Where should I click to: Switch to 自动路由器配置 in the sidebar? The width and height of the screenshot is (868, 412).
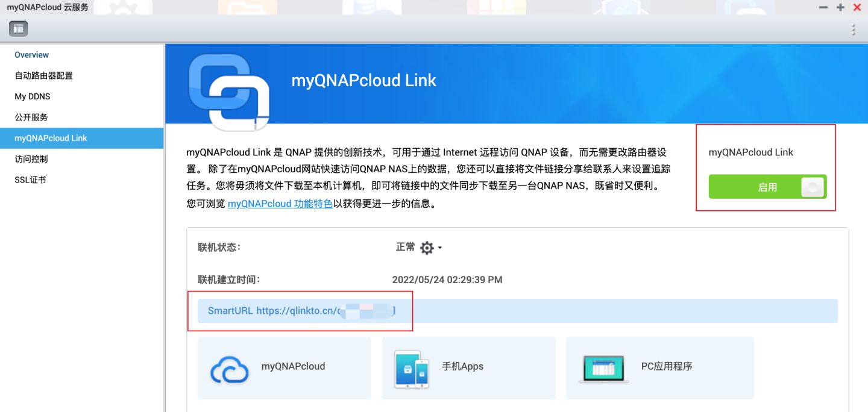pos(43,75)
